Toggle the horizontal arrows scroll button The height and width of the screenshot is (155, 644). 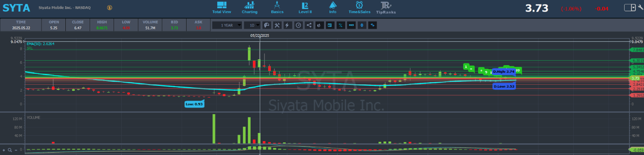click(x=372, y=25)
